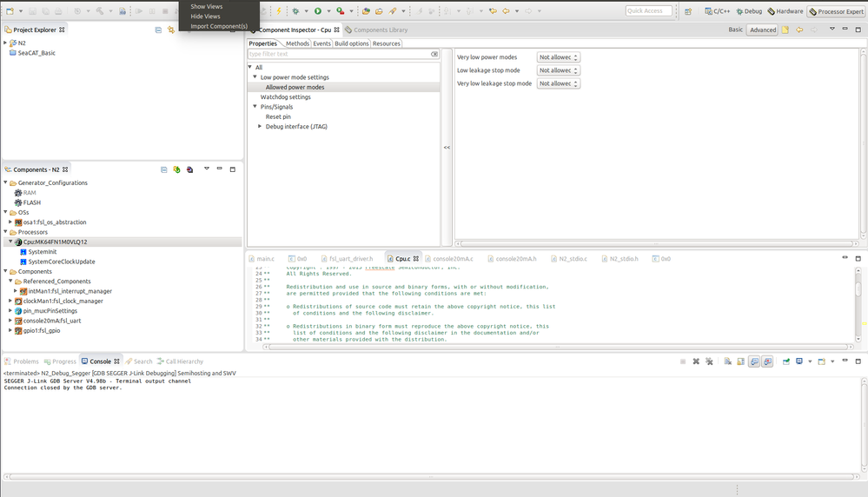Expand gpio1:fsl_gpio component

click(x=10, y=330)
